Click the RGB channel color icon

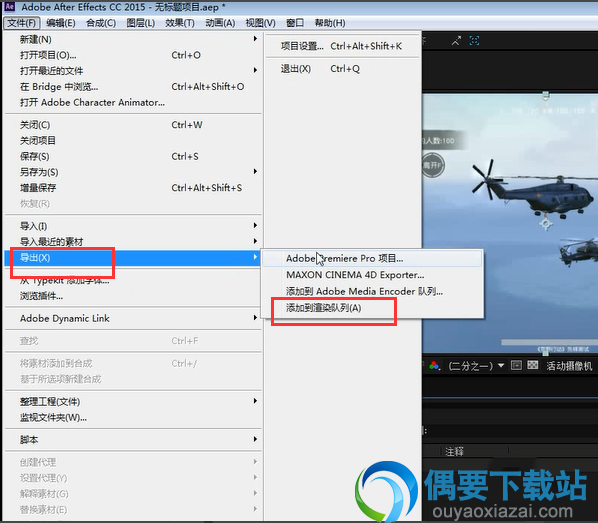pos(434,366)
